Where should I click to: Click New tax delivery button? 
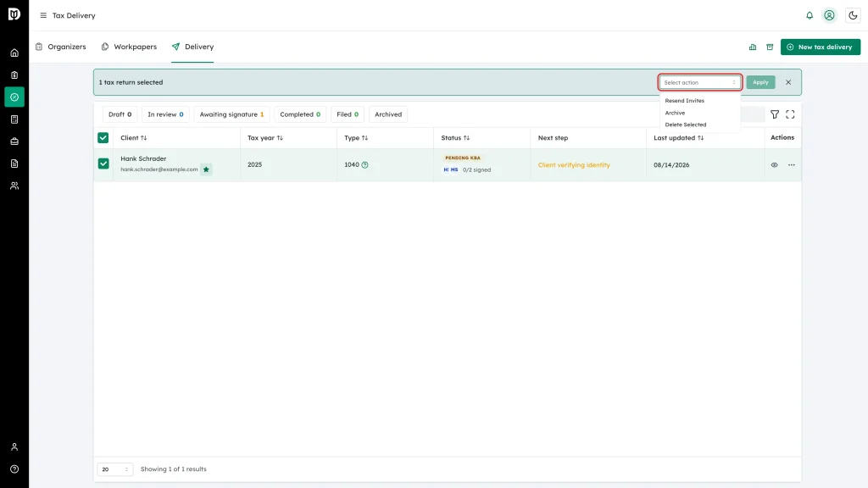pyautogui.click(x=821, y=47)
